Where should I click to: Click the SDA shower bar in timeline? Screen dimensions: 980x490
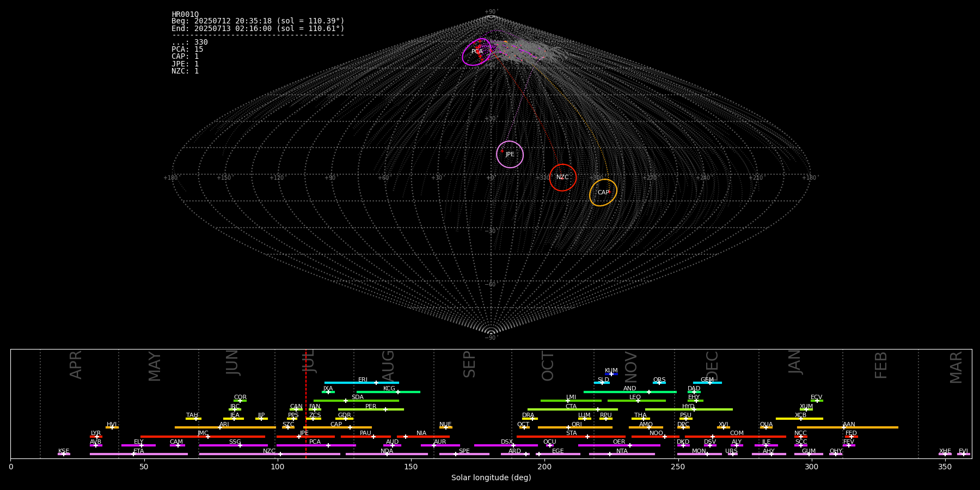click(356, 401)
